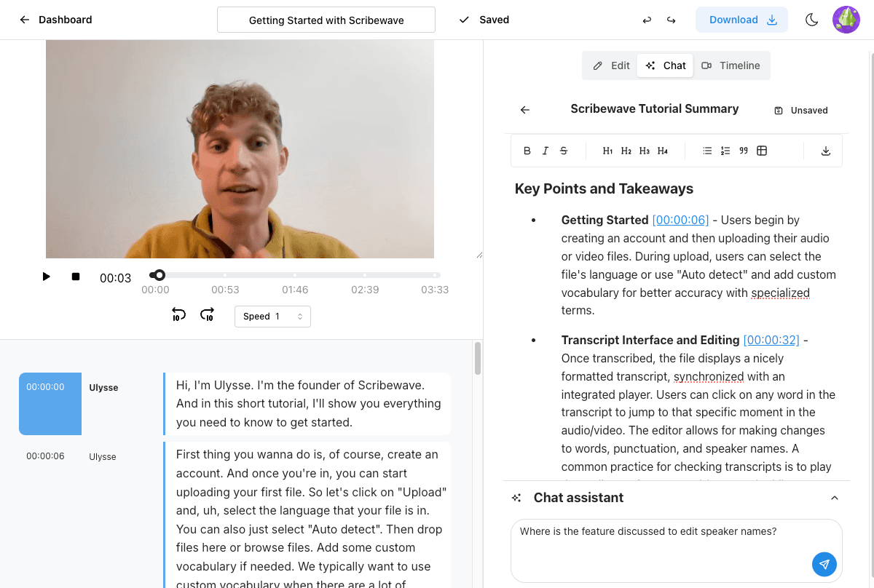This screenshot has height=588, width=874.
Task: Click the Download button in the header
Action: point(741,20)
